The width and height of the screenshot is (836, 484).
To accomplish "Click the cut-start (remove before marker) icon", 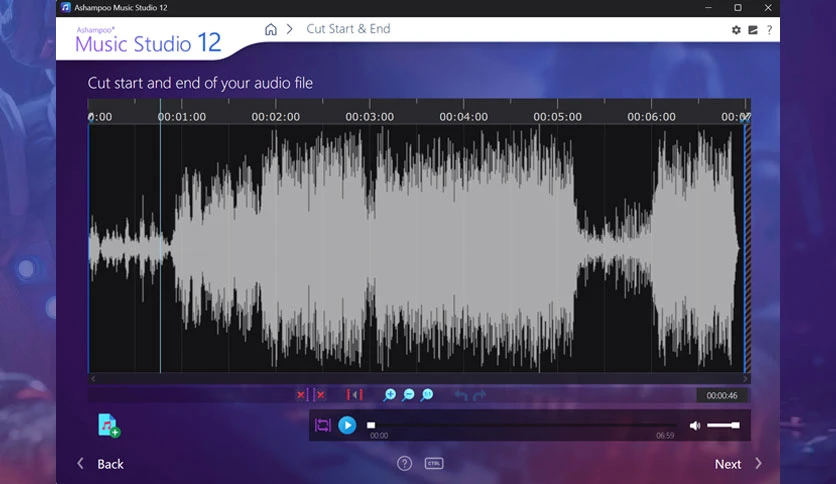I will 302,395.
